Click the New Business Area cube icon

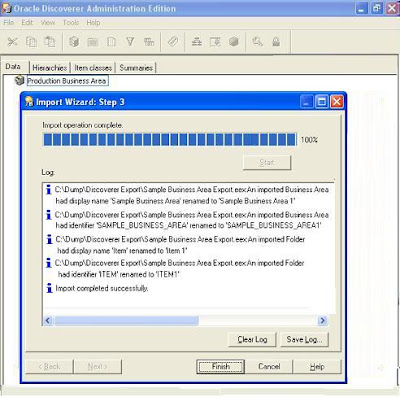(74, 42)
